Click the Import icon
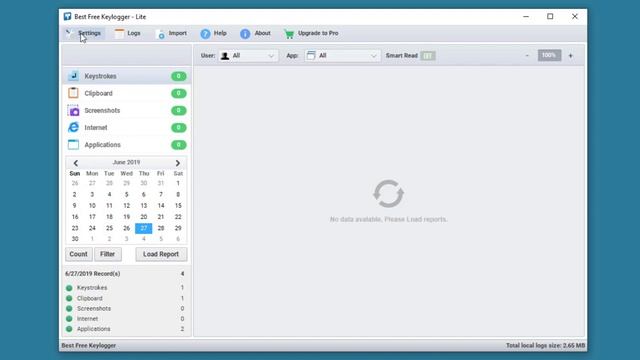This screenshot has height=360, width=640. [161, 34]
